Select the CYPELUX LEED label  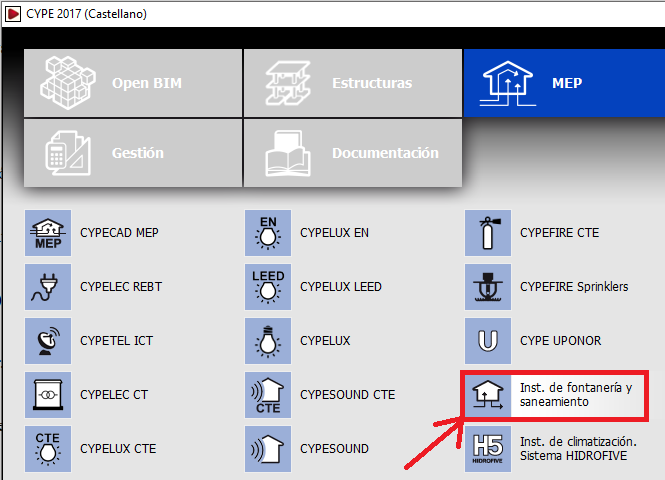click(x=341, y=287)
